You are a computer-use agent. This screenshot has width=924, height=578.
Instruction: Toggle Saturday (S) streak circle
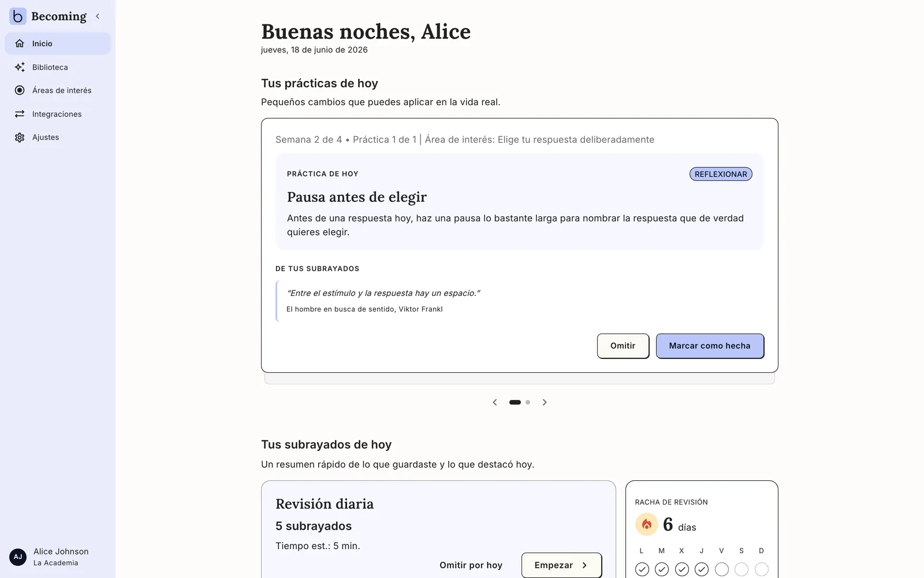coord(742,569)
